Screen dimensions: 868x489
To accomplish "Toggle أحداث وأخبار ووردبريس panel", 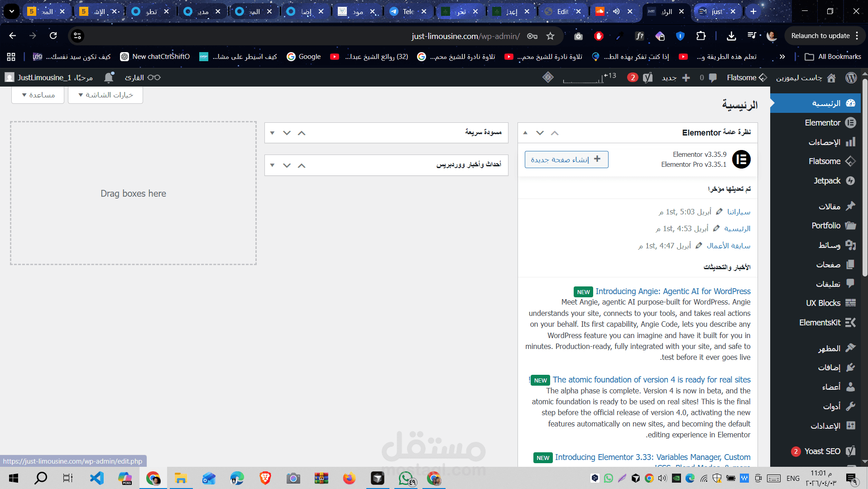I will (x=272, y=165).
